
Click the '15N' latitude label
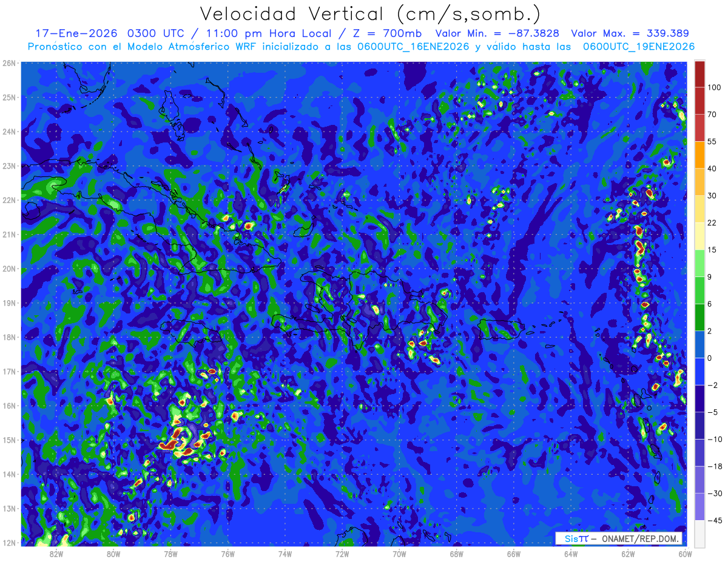(9, 440)
